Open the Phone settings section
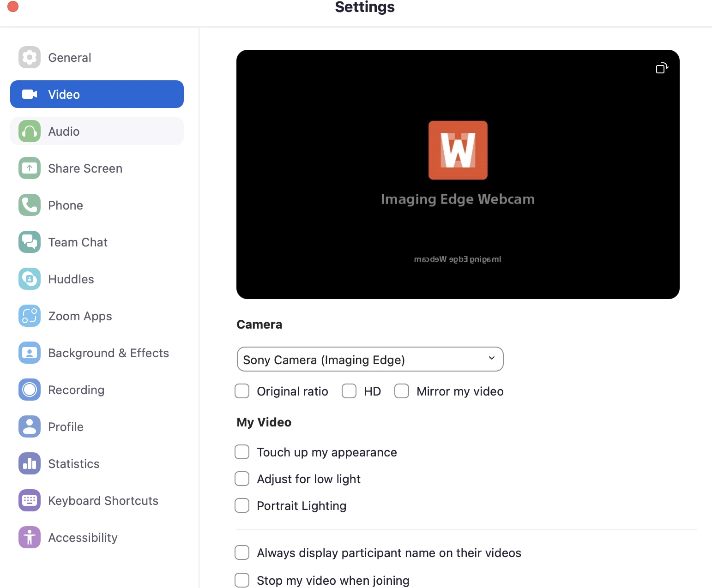The image size is (712, 588). pos(97,205)
